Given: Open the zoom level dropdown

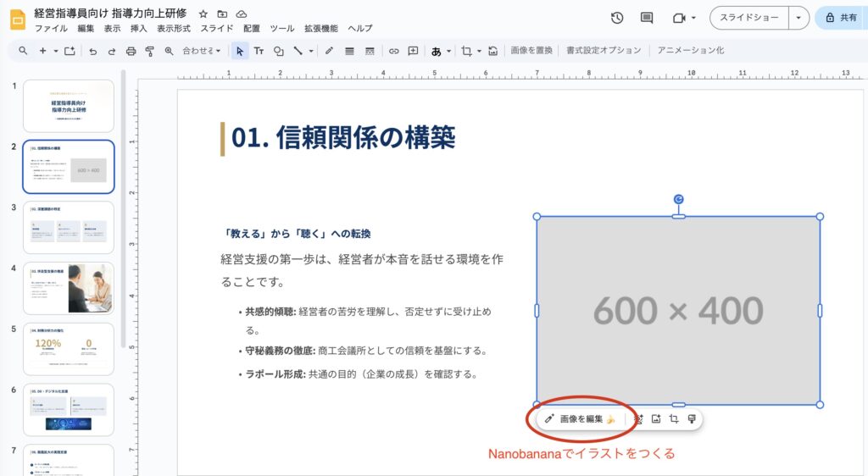Looking at the screenshot, I should [x=202, y=51].
